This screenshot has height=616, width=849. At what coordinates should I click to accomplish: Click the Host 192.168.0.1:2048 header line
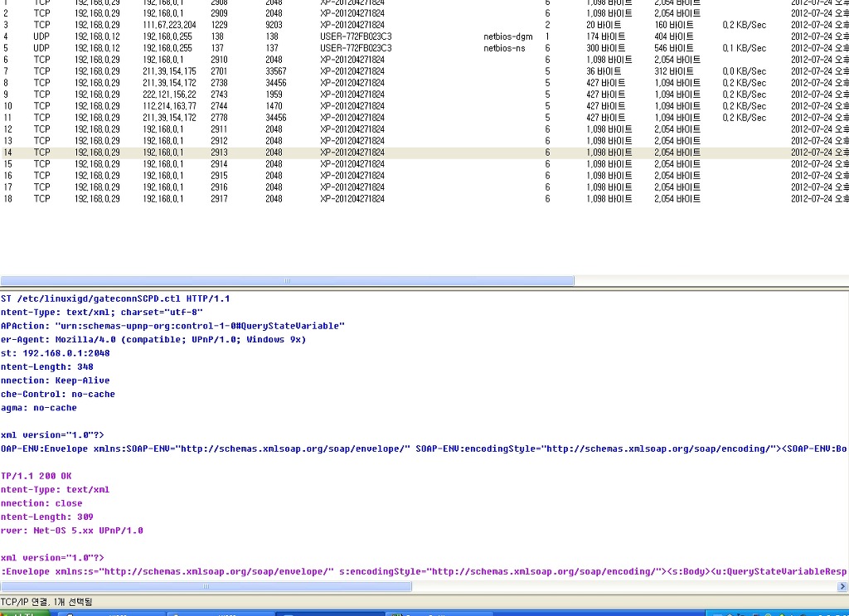(x=55, y=353)
